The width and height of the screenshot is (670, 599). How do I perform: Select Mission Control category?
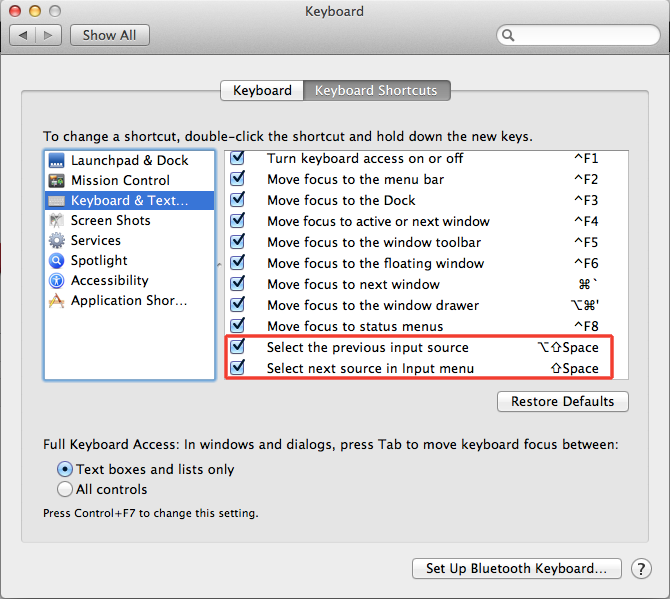129,181
